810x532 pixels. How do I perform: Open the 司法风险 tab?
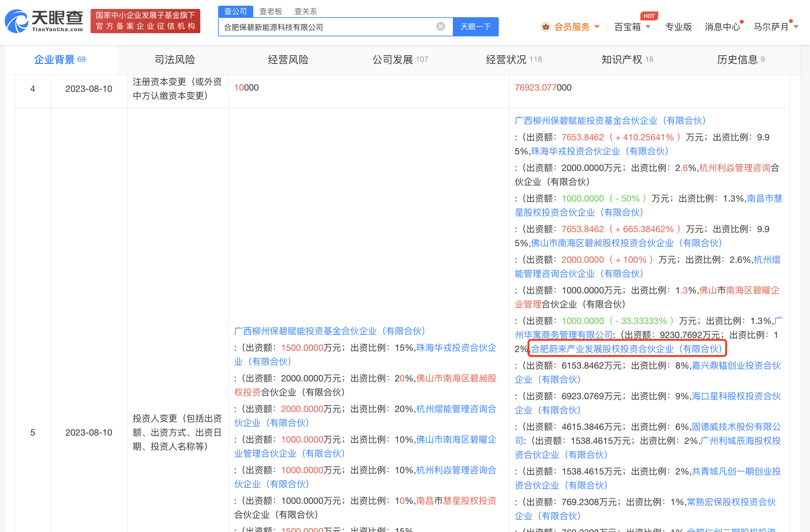[175, 59]
